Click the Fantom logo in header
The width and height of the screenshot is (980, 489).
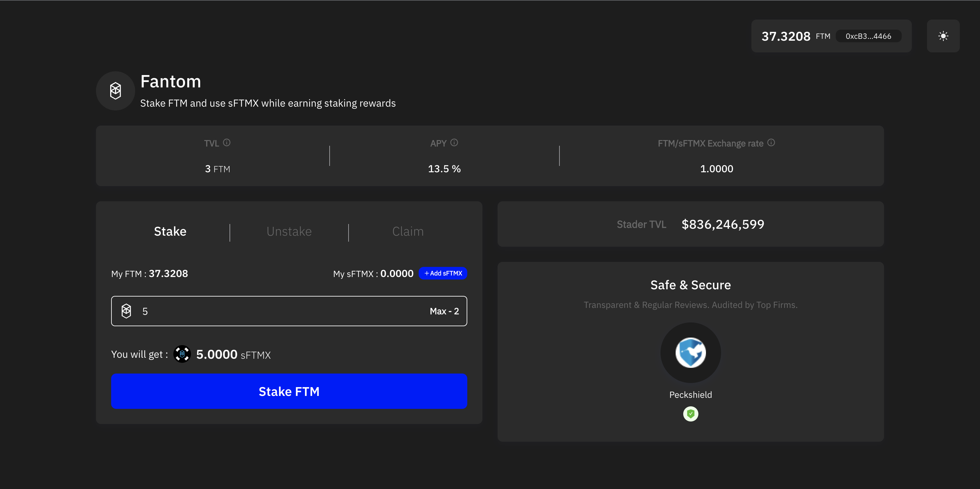pos(115,91)
